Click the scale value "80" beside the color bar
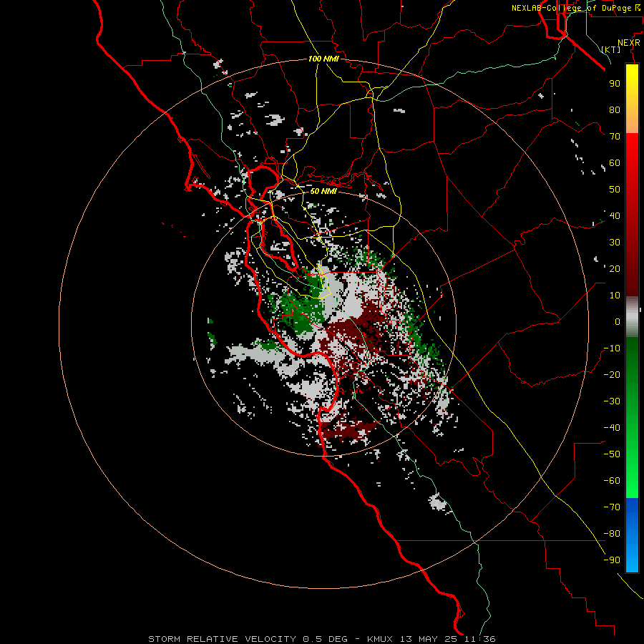644x644 pixels. point(615,109)
